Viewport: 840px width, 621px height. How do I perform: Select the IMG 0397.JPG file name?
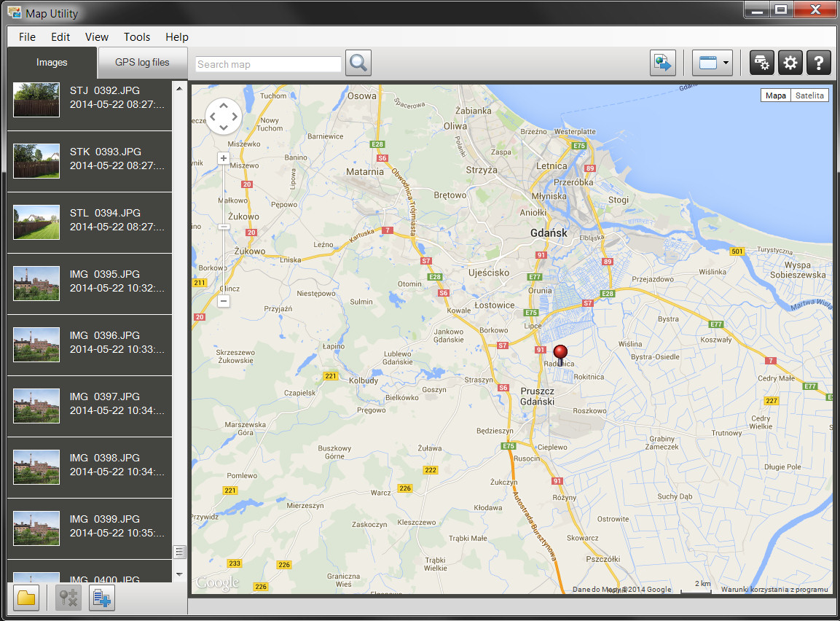coord(104,397)
